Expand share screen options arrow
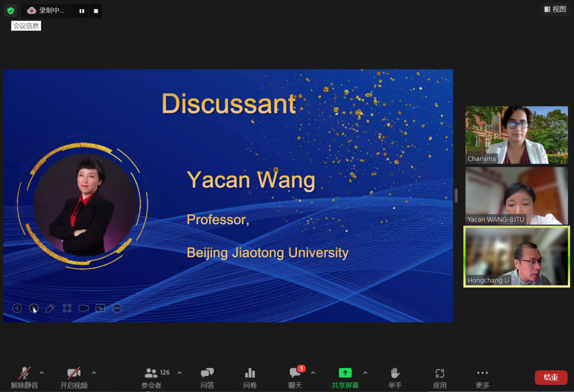Screen dimensions: 574x392 tap(365, 373)
